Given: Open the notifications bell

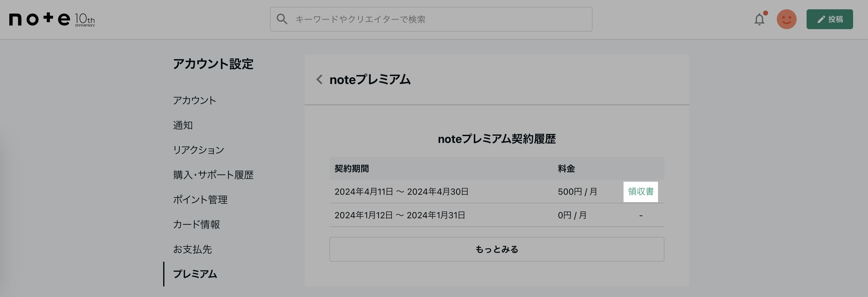Looking at the screenshot, I should pos(759,19).
